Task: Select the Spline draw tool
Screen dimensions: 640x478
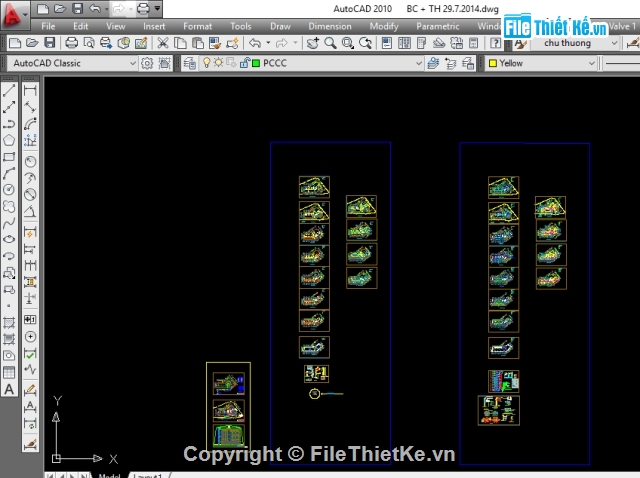Action: click(9, 223)
